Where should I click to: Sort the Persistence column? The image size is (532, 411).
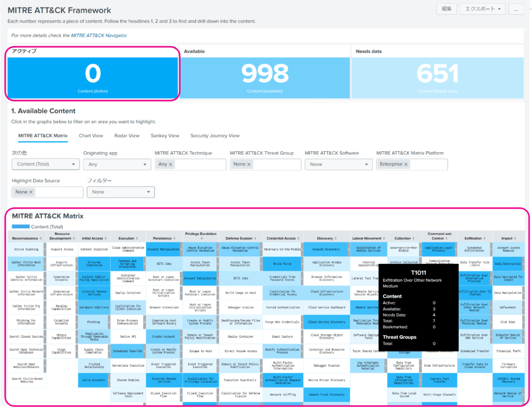[x=174, y=239]
